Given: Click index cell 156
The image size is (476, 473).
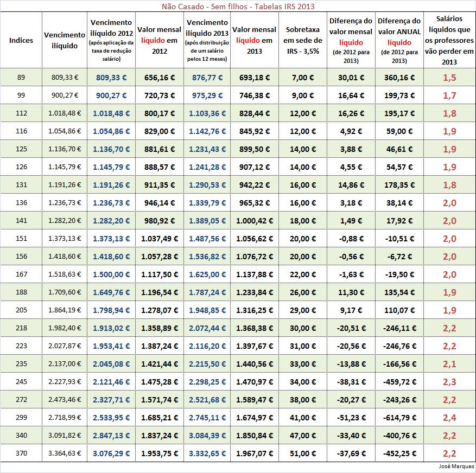Looking at the screenshot, I should [x=21, y=257].
